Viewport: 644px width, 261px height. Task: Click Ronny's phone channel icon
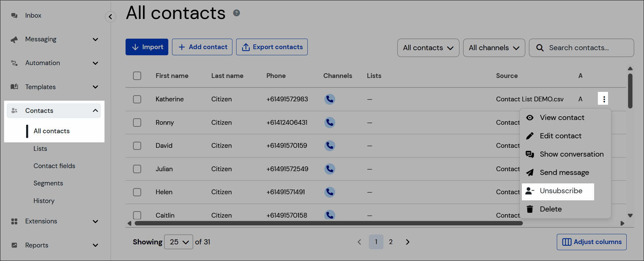point(329,122)
